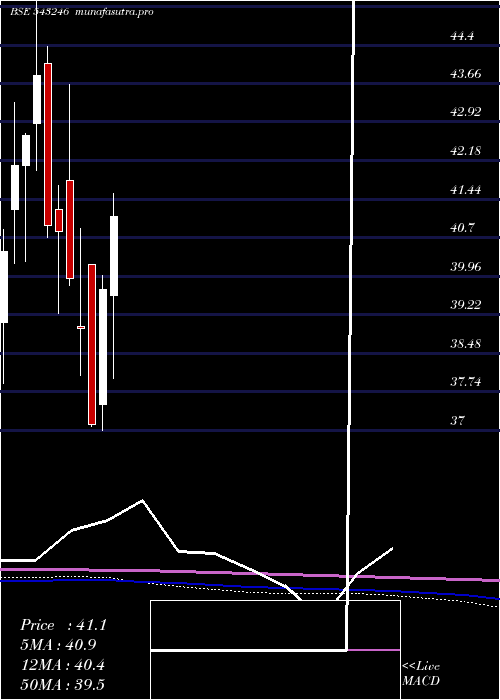This screenshot has height=700, width=500.
Task: Click the 12MA : 40.4 readout
Action: [62, 665]
